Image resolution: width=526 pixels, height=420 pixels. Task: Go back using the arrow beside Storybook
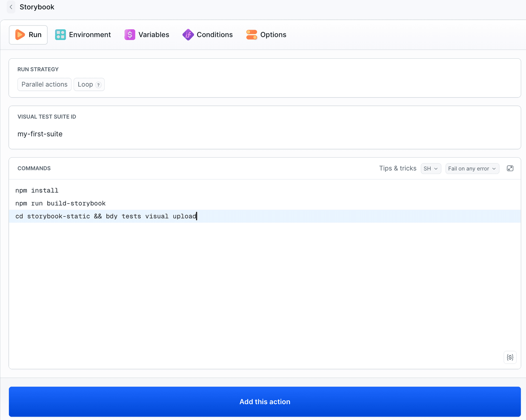(11, 7)
